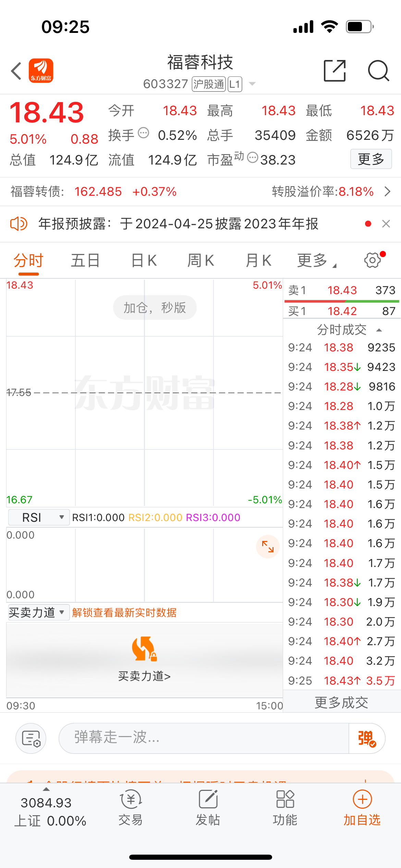Switch to the 月K tab
This screenshot has height=868, width=401.
coord(259,261)
